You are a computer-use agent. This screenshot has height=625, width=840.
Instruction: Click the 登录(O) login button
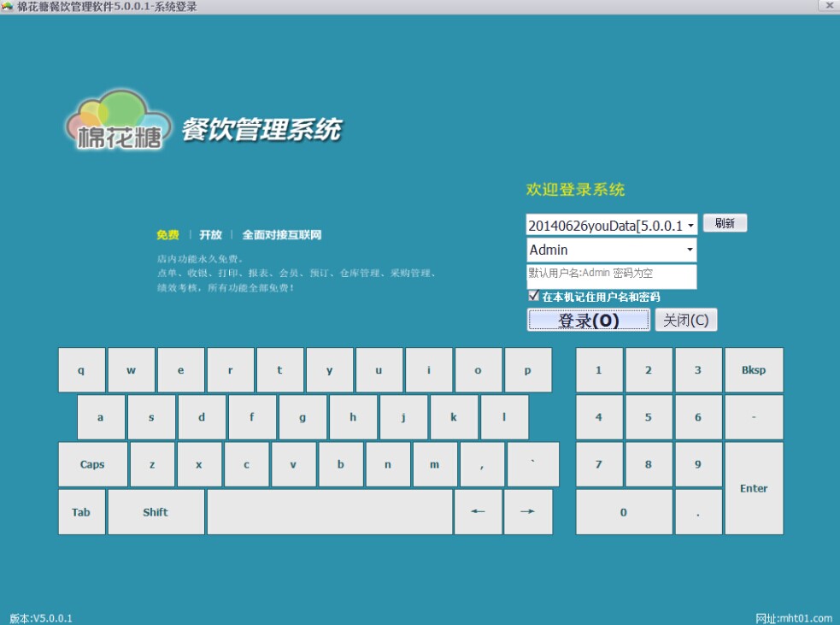(x=588, y=320)
